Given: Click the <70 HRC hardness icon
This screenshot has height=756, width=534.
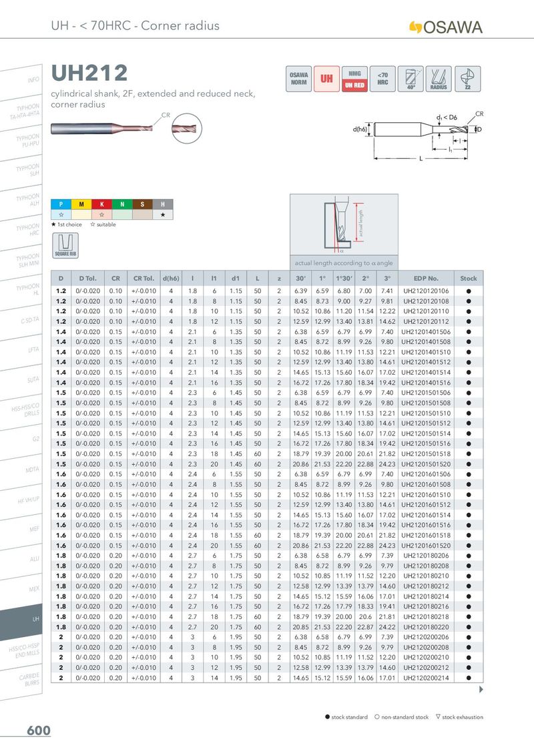Looking at the screenshot, I should [382, 79].
